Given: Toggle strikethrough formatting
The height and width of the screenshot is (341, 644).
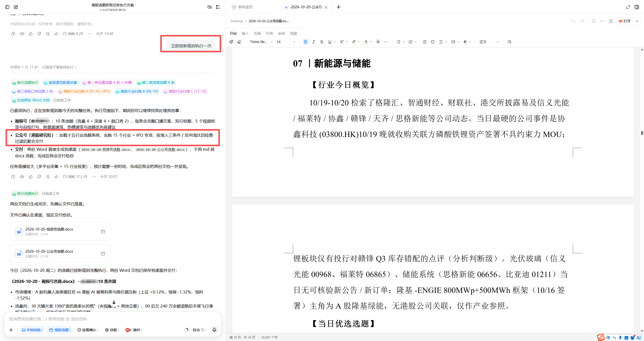Looking at the screenshot, I should (321, 42).
